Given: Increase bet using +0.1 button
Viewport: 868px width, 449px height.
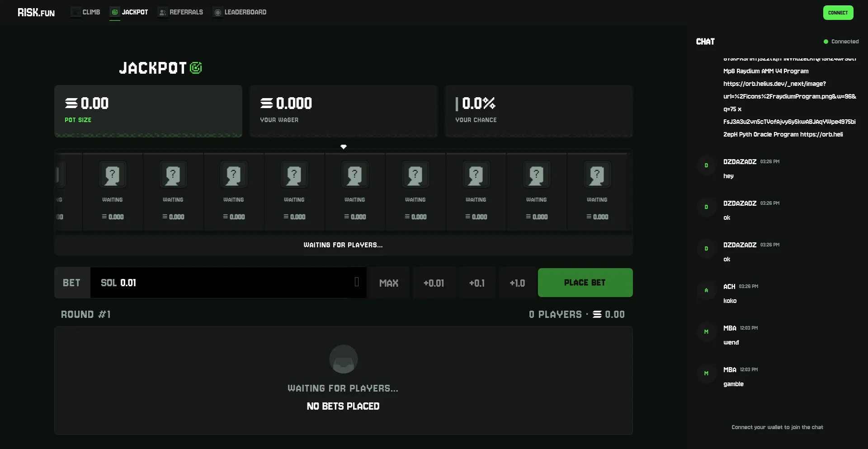Looking at the screenshot, I should click(x=477, y=283).
